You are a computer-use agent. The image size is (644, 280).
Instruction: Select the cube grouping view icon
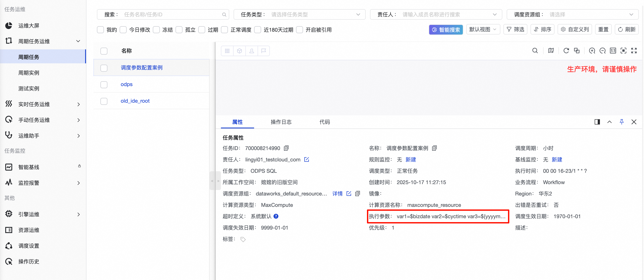[239, 50]
